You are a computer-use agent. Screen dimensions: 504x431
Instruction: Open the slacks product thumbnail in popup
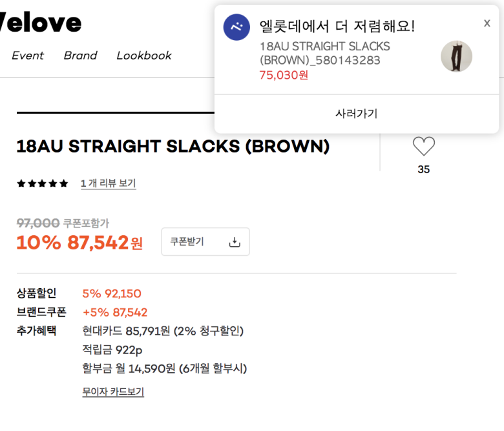[x=456, y=56]
